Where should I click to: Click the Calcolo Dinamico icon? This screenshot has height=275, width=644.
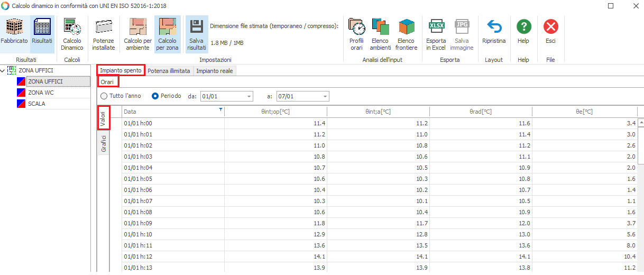point(72,33)
